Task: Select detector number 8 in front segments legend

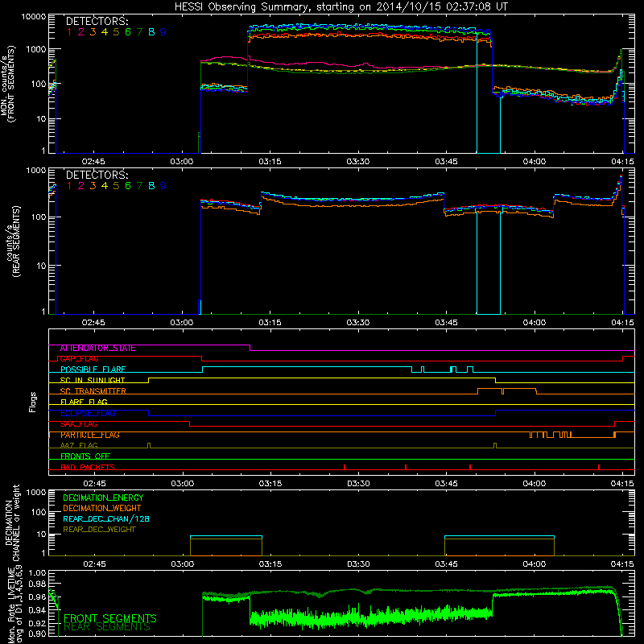Action: 151,32
